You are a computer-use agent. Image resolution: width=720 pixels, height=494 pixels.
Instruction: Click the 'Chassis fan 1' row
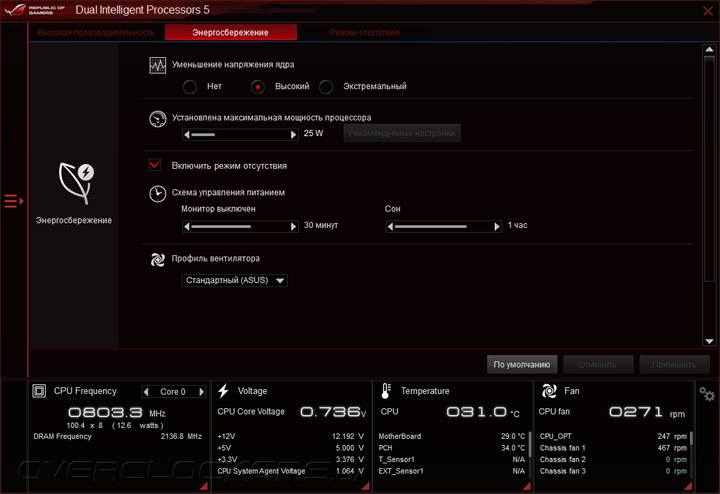coord(613,448)
